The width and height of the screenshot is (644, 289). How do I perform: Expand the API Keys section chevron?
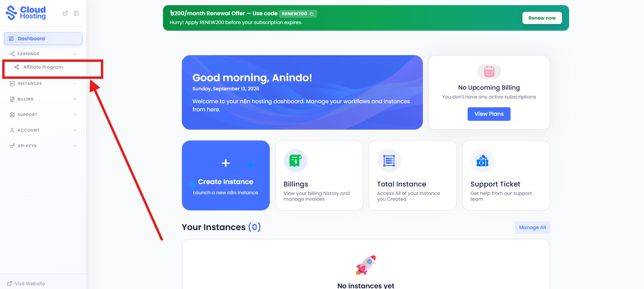[75, 146]
